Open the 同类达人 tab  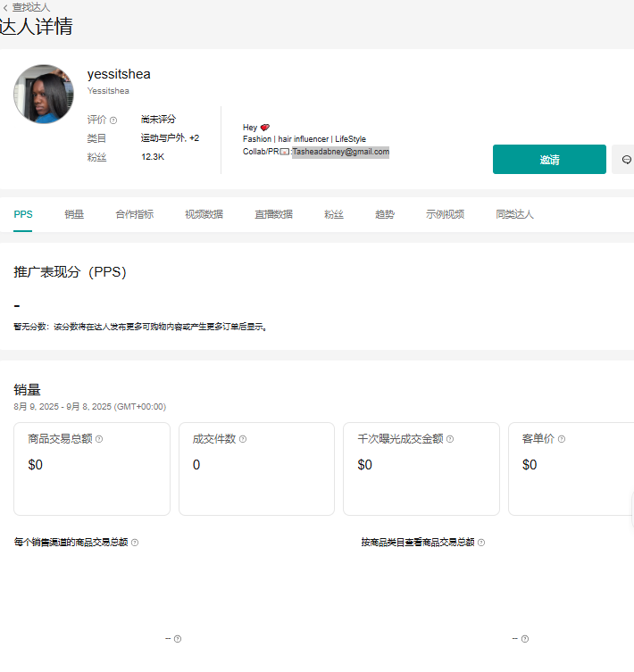[x=514, y=214]
